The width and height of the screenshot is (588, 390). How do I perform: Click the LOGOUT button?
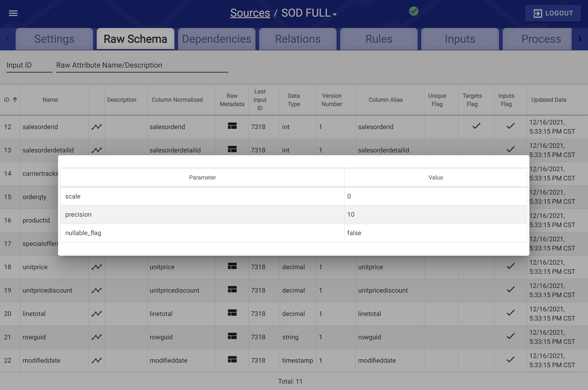coord(552,13)
